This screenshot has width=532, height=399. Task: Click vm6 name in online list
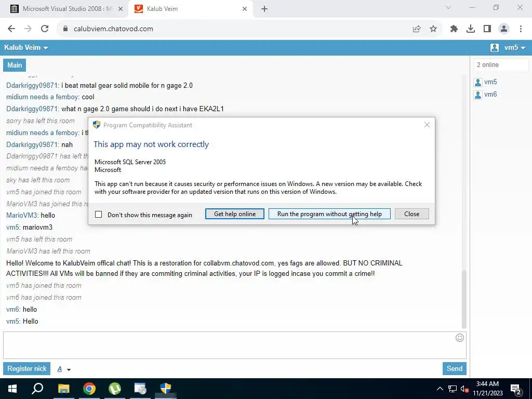[490, 95]
